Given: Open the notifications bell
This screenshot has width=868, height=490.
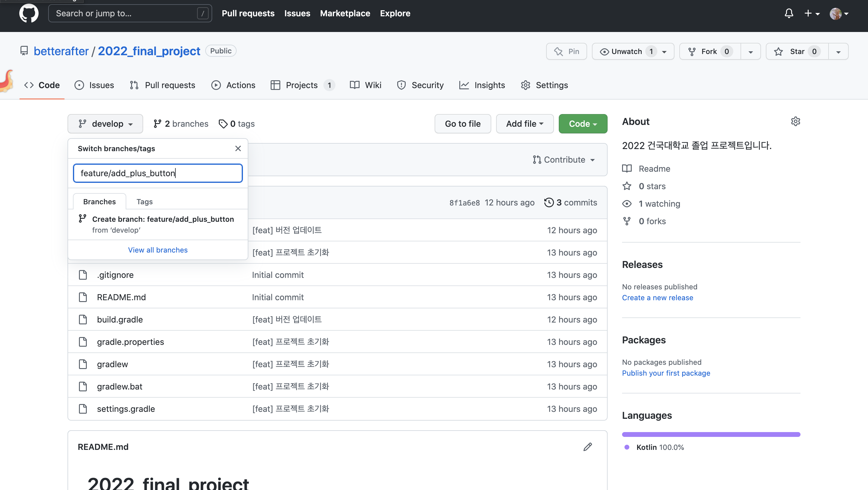Looking at the screenshot, I should tap(789, 13).
